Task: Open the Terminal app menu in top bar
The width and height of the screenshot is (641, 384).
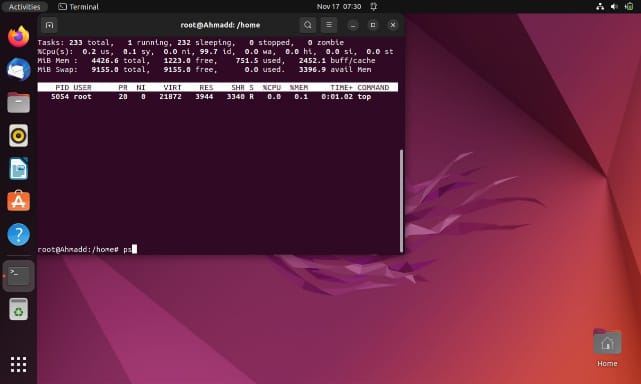Action: (78, 7)
